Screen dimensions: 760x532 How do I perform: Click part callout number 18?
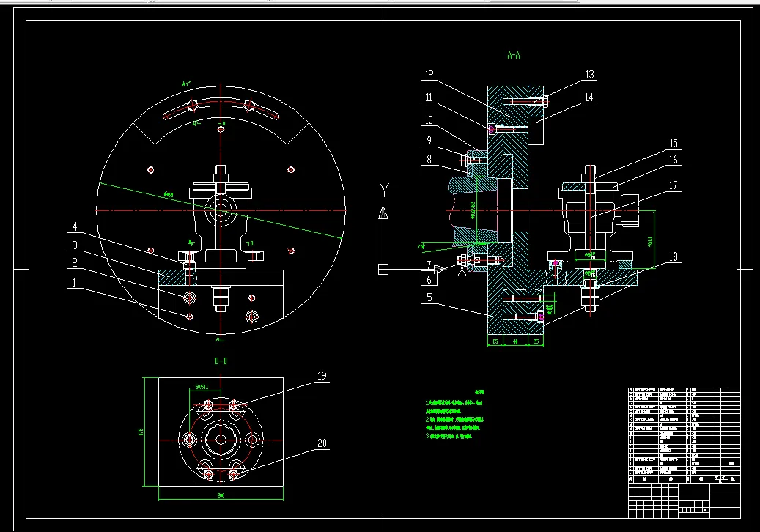[674, 256]
